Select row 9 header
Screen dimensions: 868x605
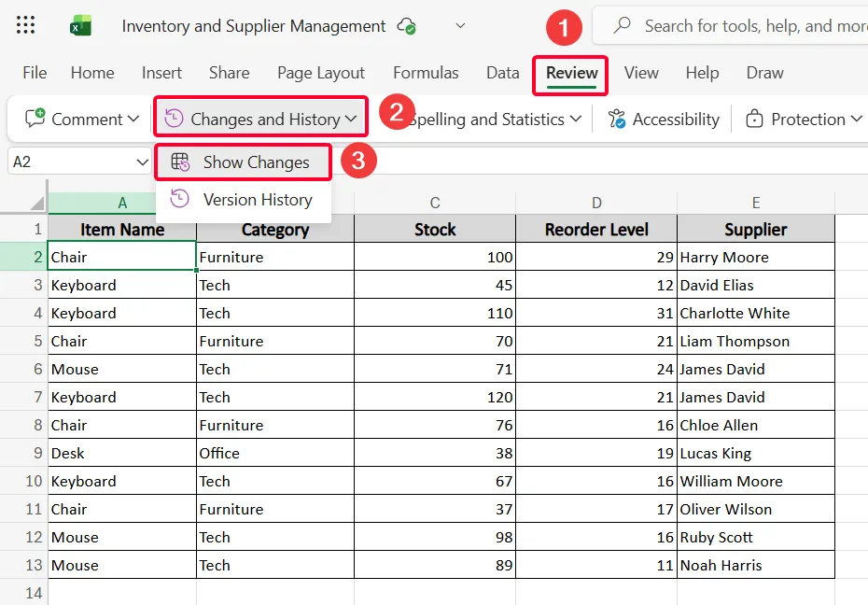24,453
